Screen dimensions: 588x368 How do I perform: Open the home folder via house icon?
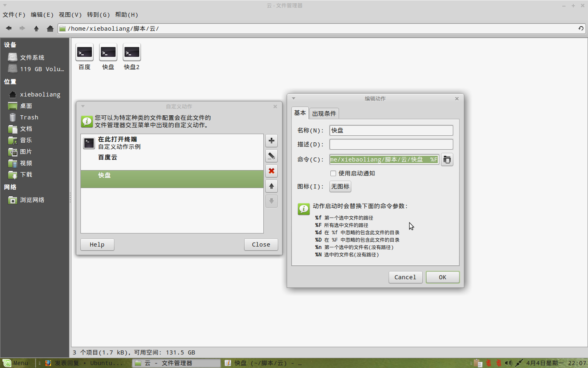50,28
